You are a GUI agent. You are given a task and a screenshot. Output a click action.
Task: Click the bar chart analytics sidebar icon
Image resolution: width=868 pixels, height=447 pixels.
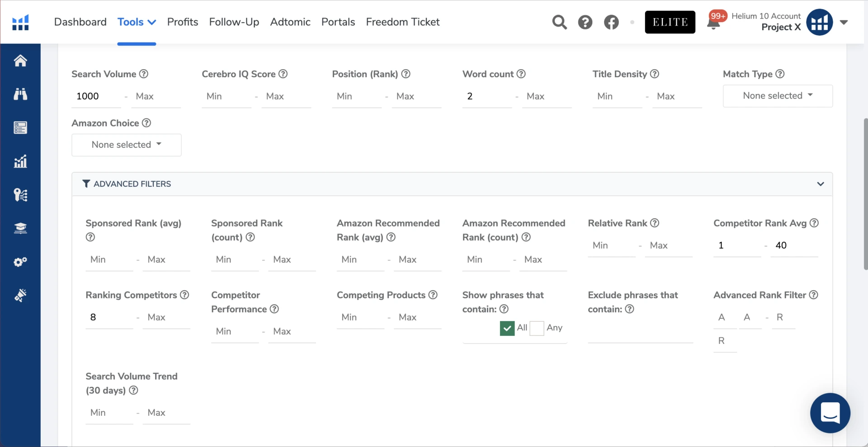[x=20, y=161]
